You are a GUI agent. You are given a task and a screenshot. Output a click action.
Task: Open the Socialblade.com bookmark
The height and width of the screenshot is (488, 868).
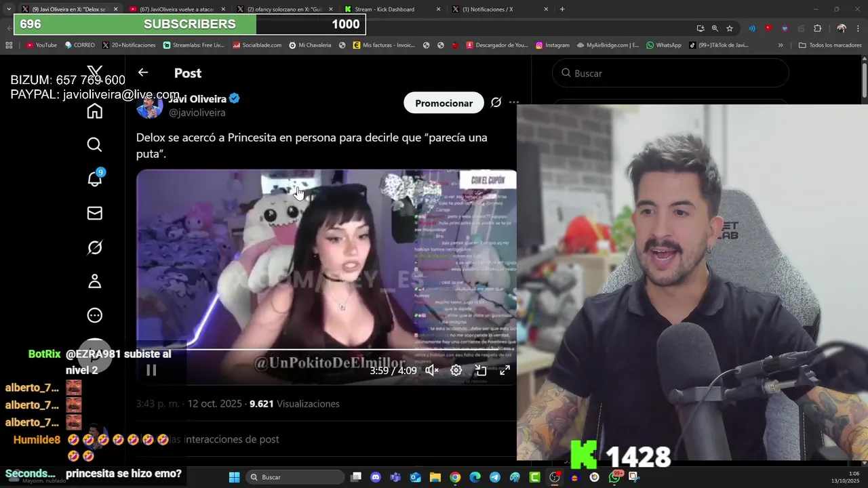click(x=257, y=45)
